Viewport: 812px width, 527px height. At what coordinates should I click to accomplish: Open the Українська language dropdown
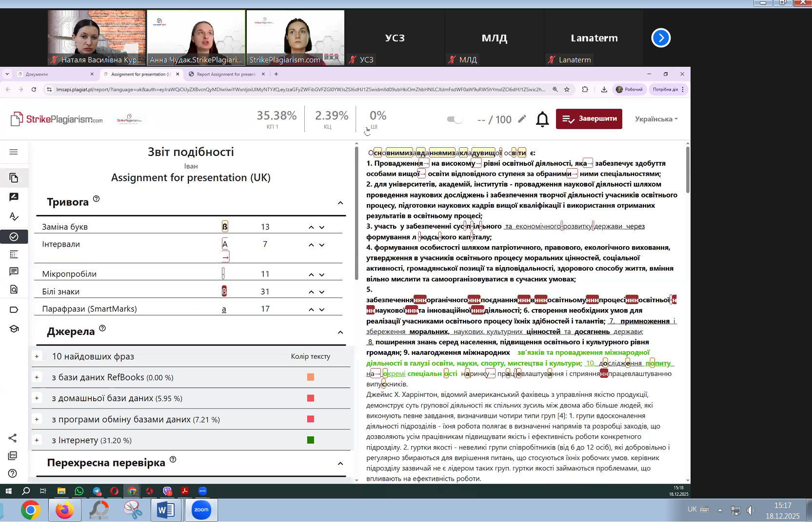click(x=656, y=119)
